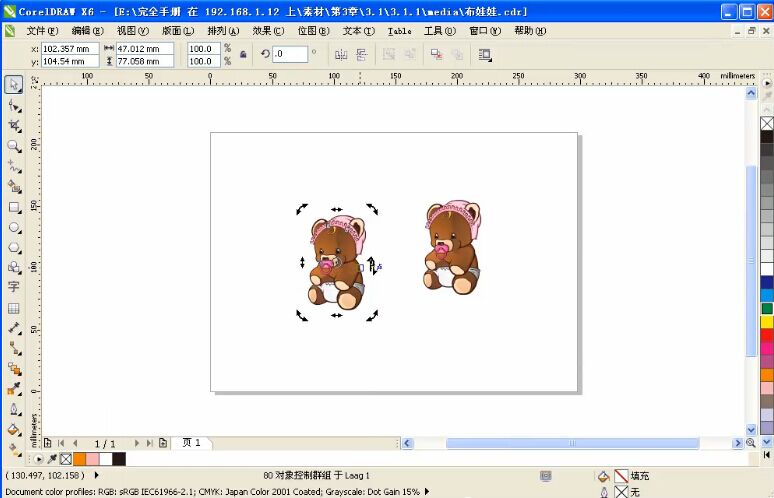Image resolution: width=774 pixels, height=498 pixels.
Task: Select the Basic shapes tool
Action: point(14,268)
